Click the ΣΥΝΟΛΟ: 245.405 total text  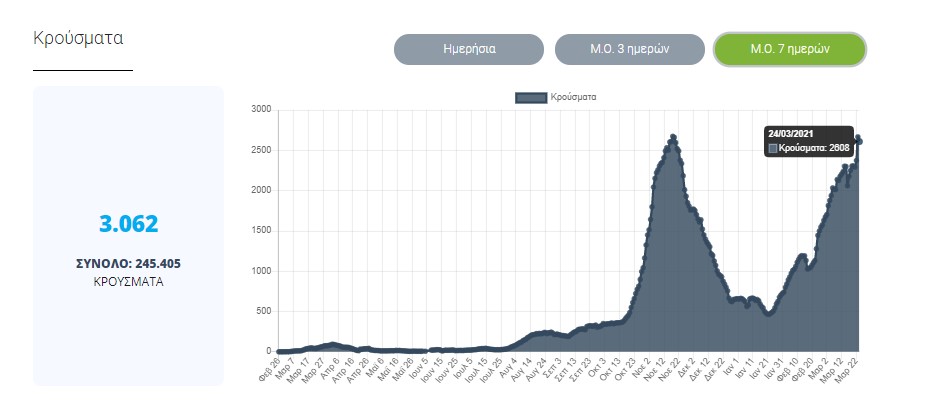tap(128, 264)
